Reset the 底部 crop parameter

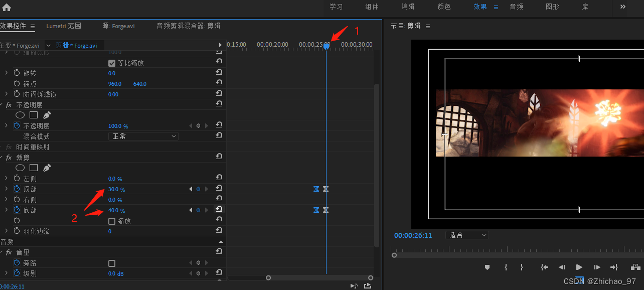coord(219,209)
